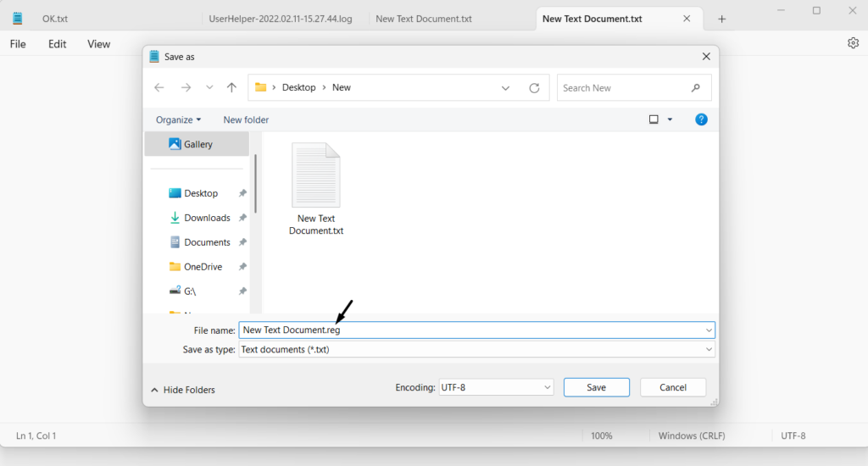
Task: Click the change view layout icon
Action: [x=654, y=119]
